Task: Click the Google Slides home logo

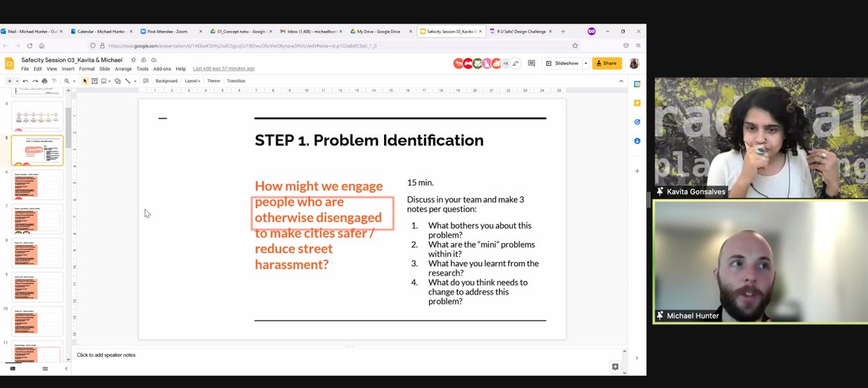Action: 9,63
